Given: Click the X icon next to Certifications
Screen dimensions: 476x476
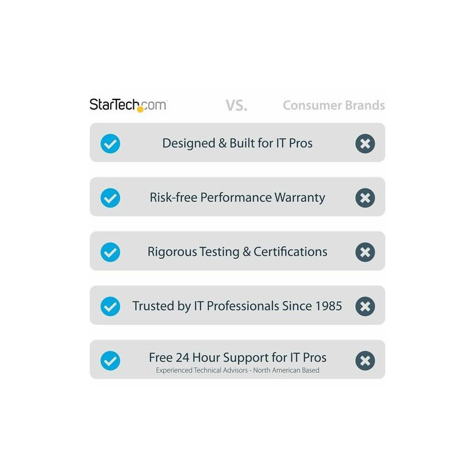Looking at the screenshot, I should (365, 252).
